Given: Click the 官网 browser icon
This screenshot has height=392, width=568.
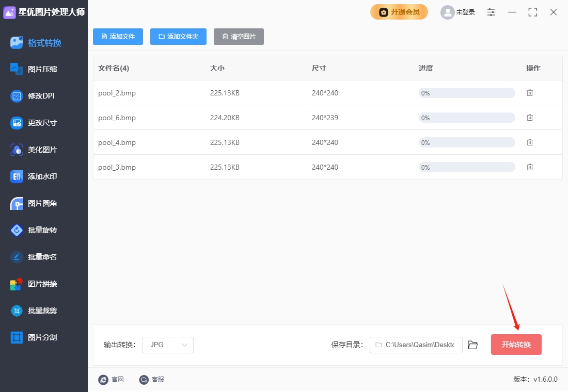Looking at the screenshot, I should (x=103, y=379).
